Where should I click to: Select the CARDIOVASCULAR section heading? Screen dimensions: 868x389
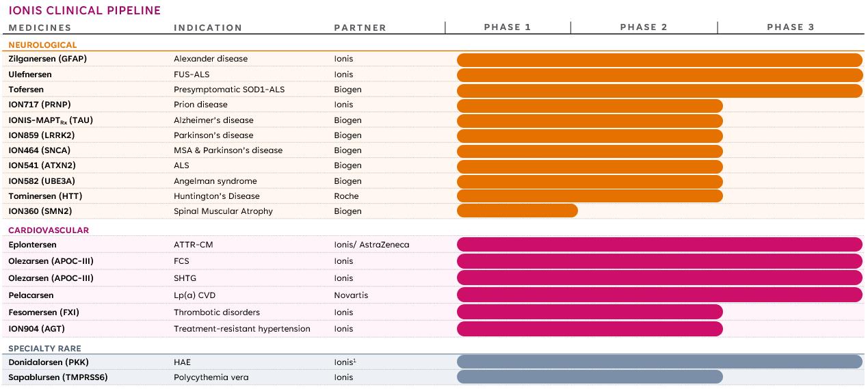(49, 230)
